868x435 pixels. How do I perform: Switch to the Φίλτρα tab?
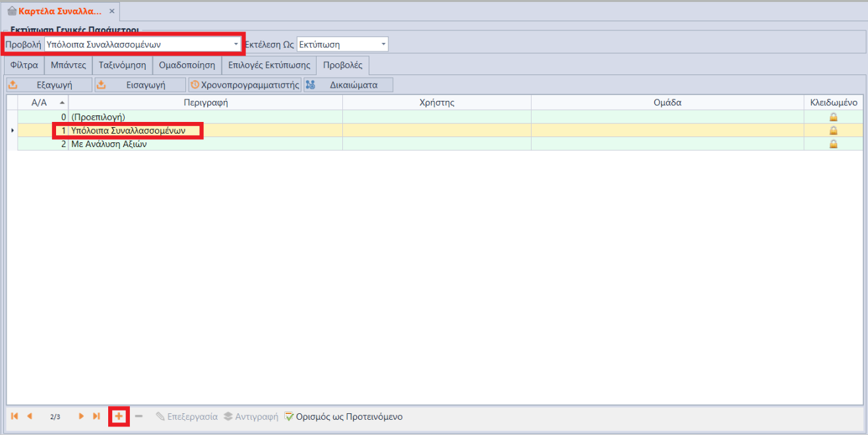pyautogui.click(x=24, y=65)
